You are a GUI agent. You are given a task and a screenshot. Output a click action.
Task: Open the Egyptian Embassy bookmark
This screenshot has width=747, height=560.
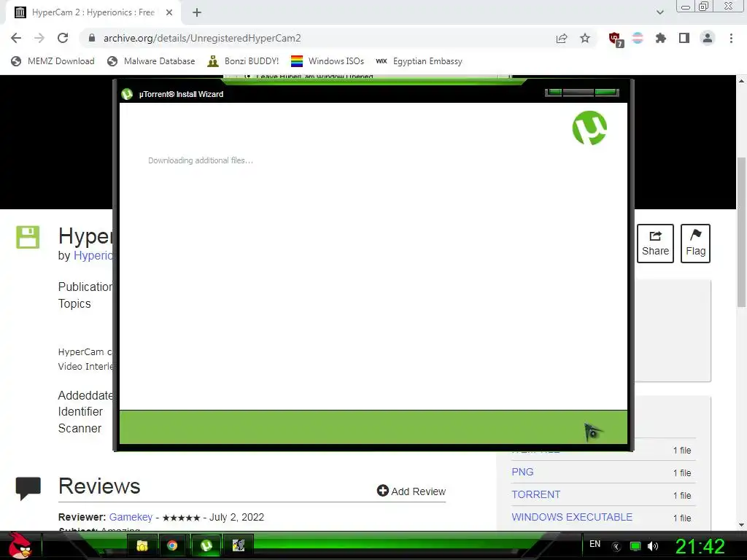click(x=419, y=61)
